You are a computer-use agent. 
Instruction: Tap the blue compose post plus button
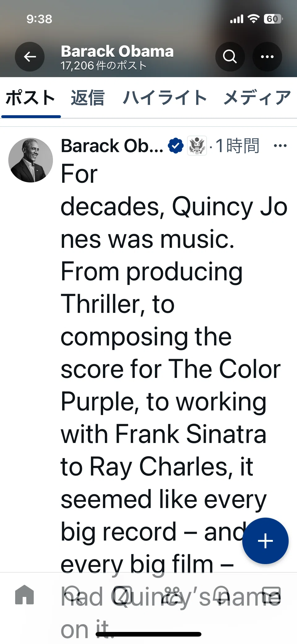tap(265, 541)
